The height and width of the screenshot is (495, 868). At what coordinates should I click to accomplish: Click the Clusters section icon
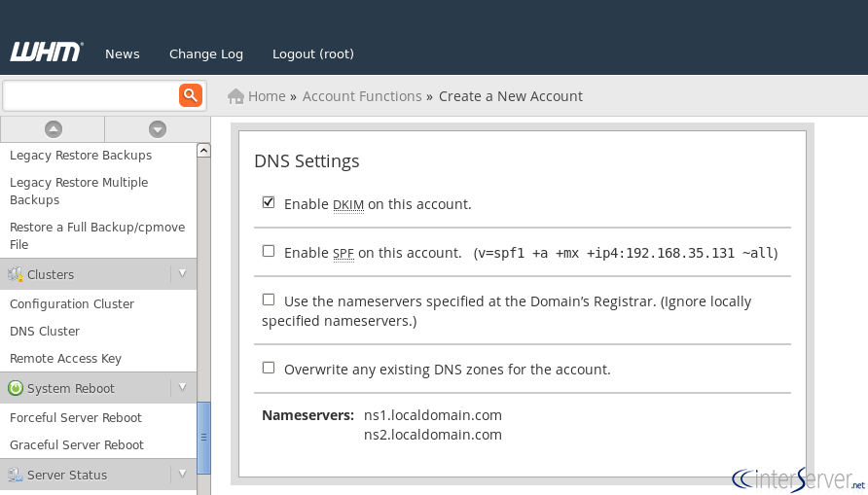(x=16, y=274)
